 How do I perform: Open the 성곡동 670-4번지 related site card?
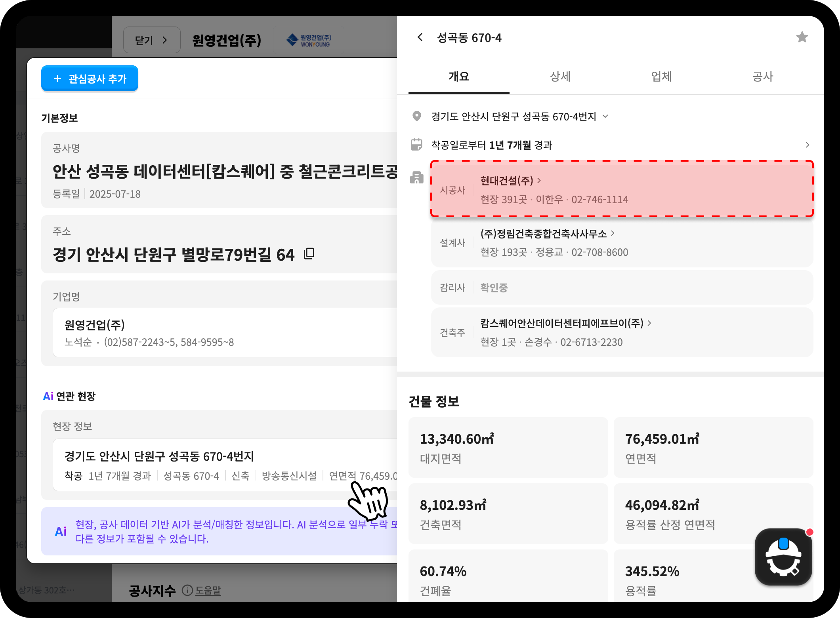[225, 465]
